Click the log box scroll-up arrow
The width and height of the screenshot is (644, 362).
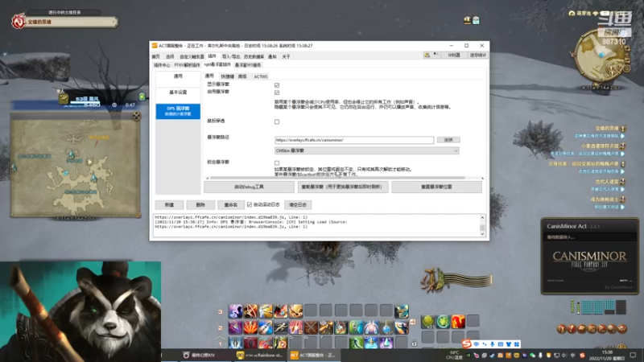(482, 217)
